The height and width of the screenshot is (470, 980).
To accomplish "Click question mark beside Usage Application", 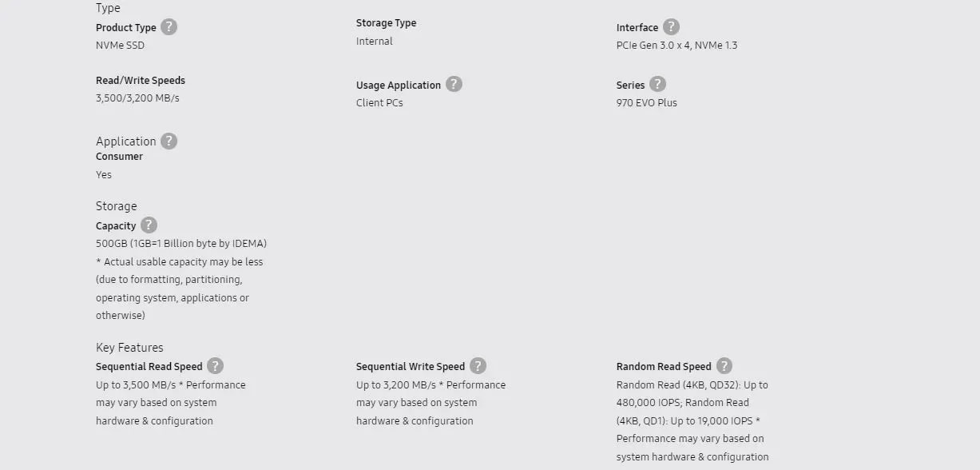I will pyautogui.click(x=454, y=85).
